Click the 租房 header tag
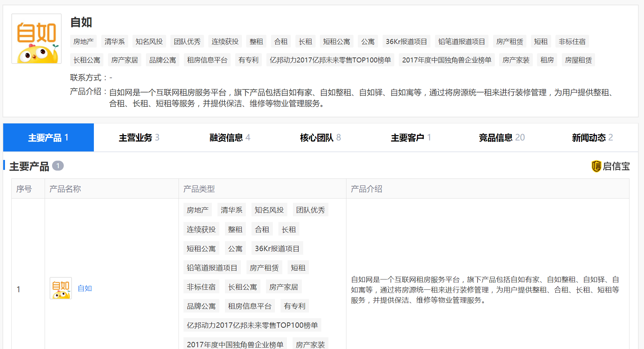Viewport: 644px width, 349px height. [x=547, y=60]
